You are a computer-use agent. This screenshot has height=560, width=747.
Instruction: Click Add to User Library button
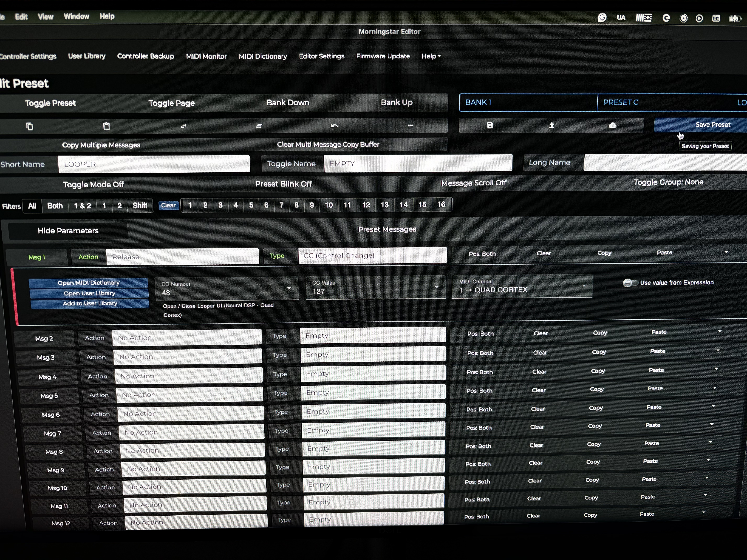90,303
